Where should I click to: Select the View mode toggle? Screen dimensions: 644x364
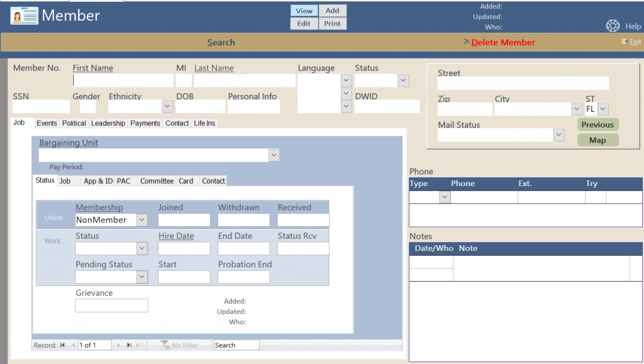[304, 11]
